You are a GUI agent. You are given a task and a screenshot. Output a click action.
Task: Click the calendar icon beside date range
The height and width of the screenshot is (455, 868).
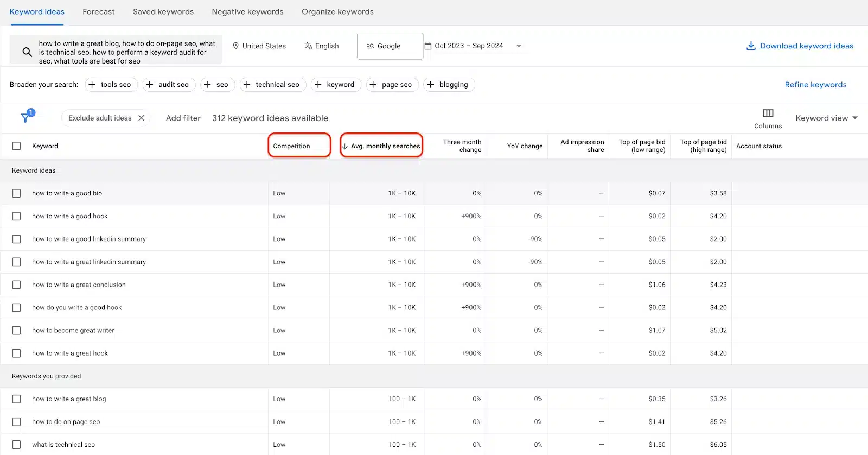(x=428, y=46)
